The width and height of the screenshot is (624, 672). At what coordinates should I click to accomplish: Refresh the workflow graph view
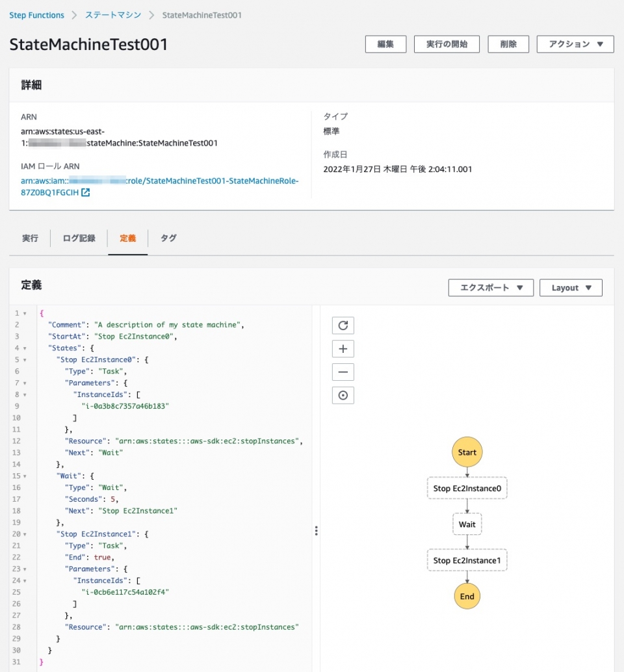click(x=343, y=326)
